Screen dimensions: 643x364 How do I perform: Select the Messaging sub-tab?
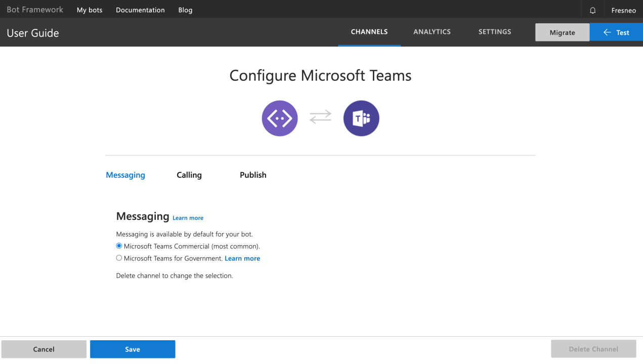125,175
